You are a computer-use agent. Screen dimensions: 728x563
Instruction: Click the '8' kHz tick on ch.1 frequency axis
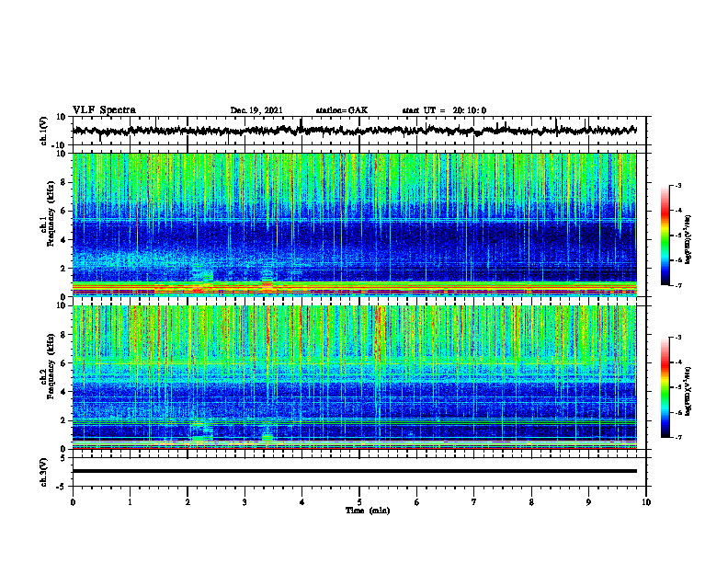click(x=63, y=182)
